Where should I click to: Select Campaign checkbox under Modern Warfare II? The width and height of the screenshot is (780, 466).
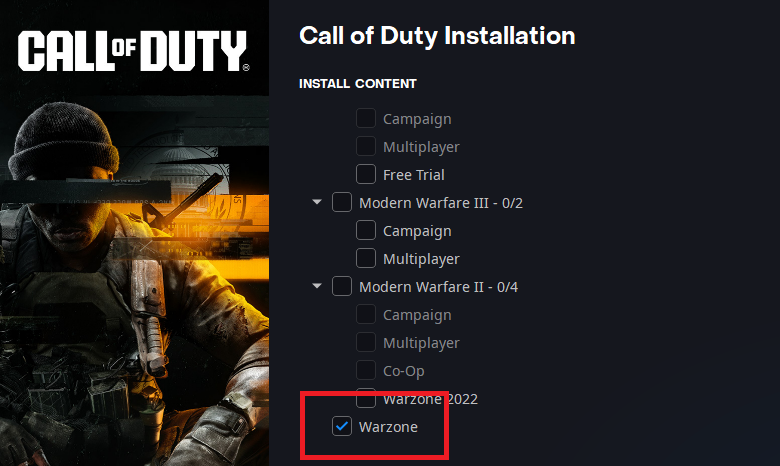click(x=366, y=314)
